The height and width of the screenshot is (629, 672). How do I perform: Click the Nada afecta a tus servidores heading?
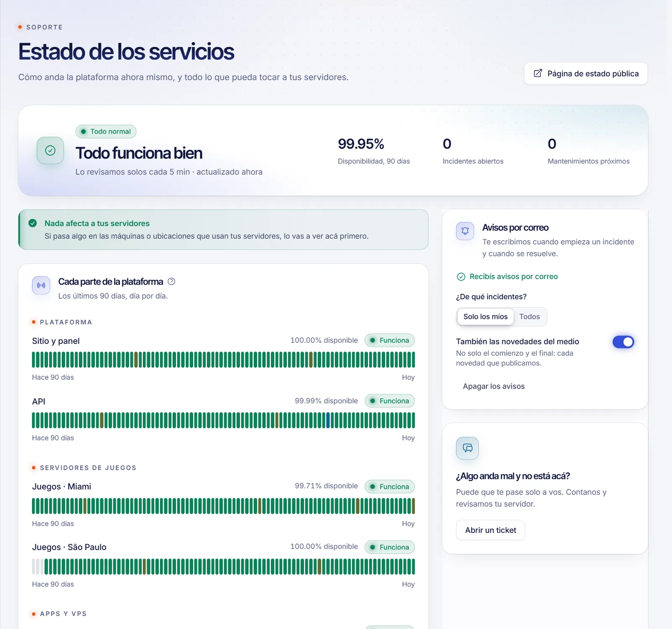(97, 224)
